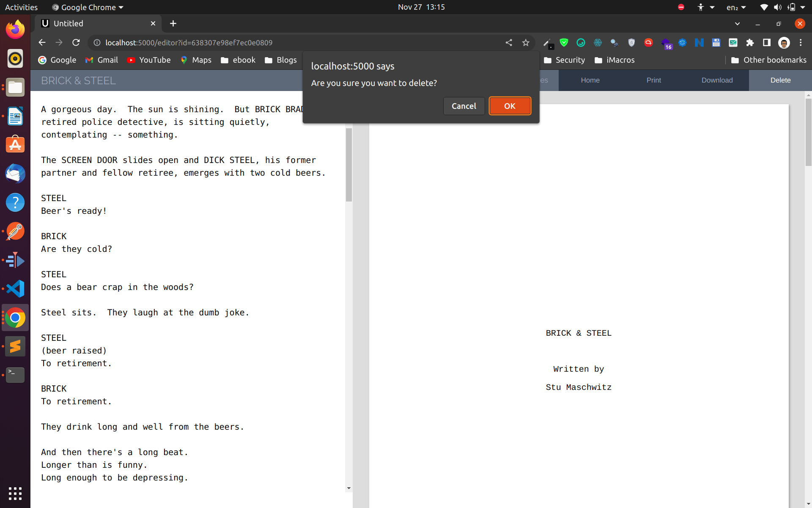Expand the system status menu arrow
Screen dimensions: 812x508
click(803, 7)
